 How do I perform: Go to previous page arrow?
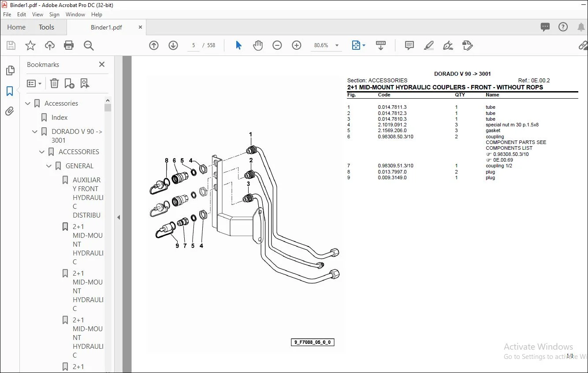[154, 45]
